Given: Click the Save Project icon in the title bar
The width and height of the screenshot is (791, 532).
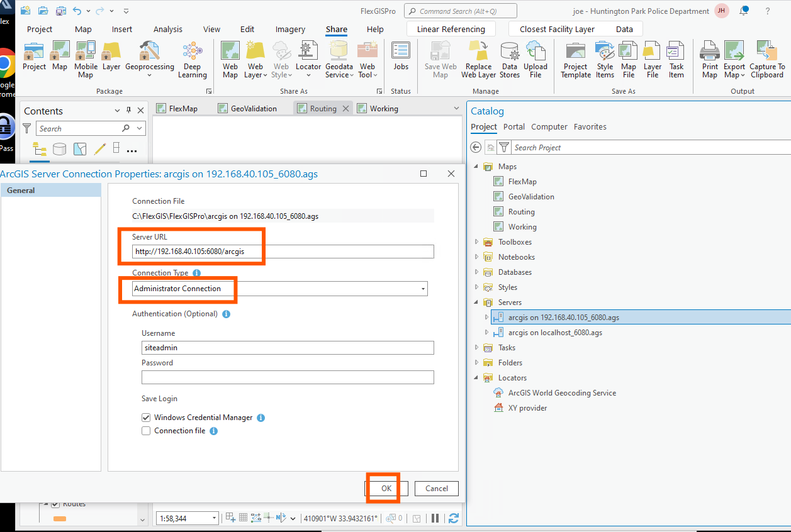Looking at the screenshot, I should coord(61,11).
